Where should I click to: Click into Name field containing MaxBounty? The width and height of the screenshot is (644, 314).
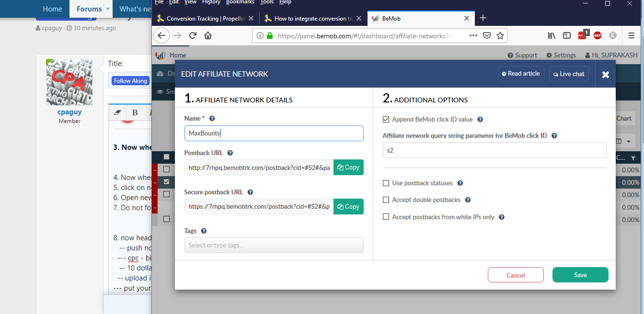(274, 134)
